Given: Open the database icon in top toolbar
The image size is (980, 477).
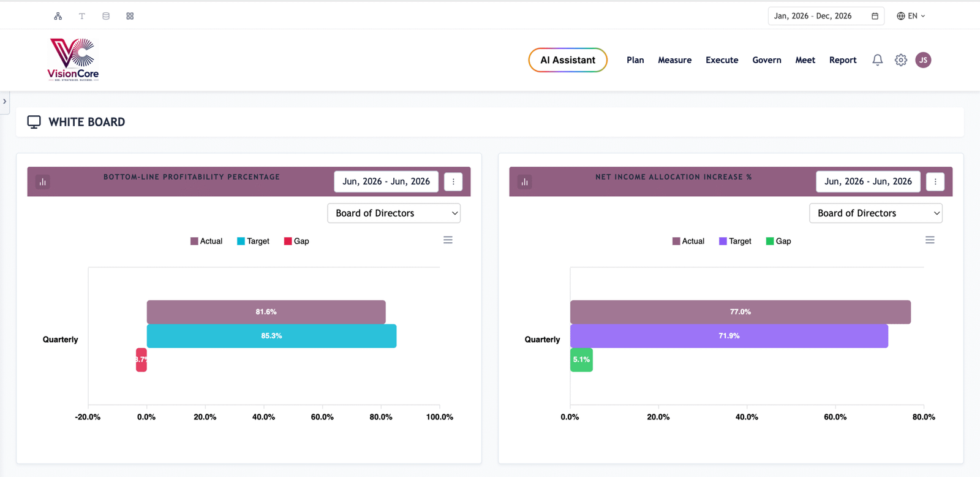Looking at the screenshot, I should (106, 16).
